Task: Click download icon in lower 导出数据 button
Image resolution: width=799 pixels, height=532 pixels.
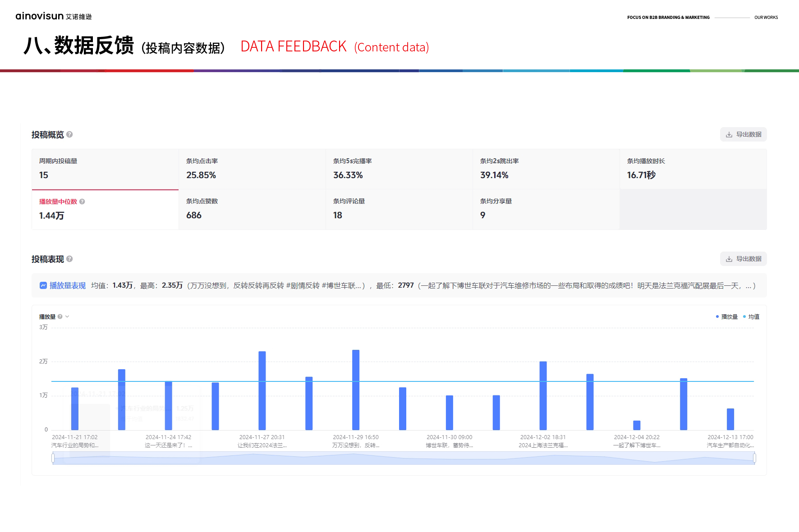Action: pos(729,259)
